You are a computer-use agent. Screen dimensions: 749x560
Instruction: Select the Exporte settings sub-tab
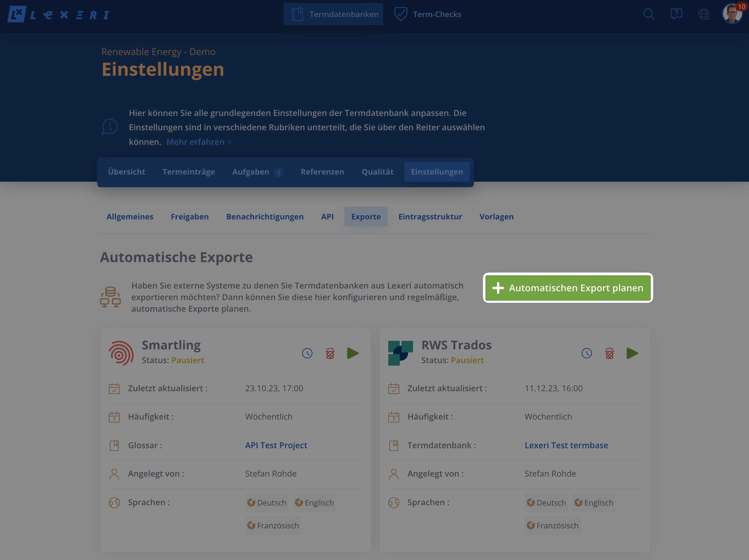[x=366, y=217]
